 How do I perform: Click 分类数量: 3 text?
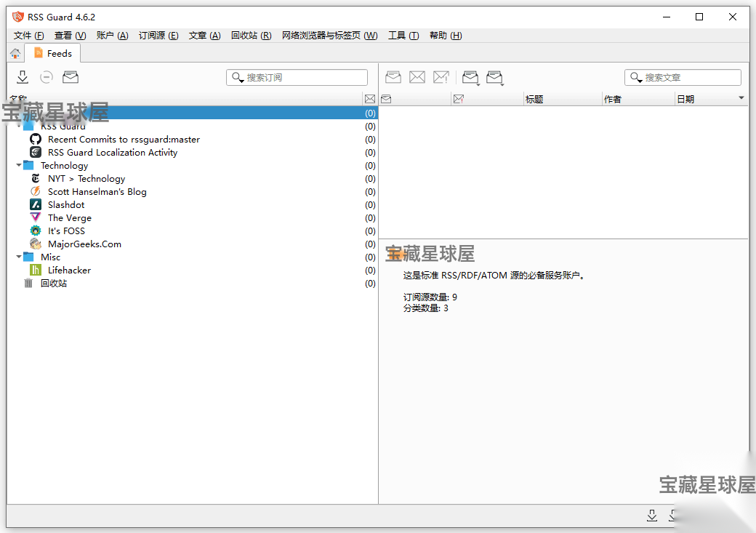click(x=426, y=308)
